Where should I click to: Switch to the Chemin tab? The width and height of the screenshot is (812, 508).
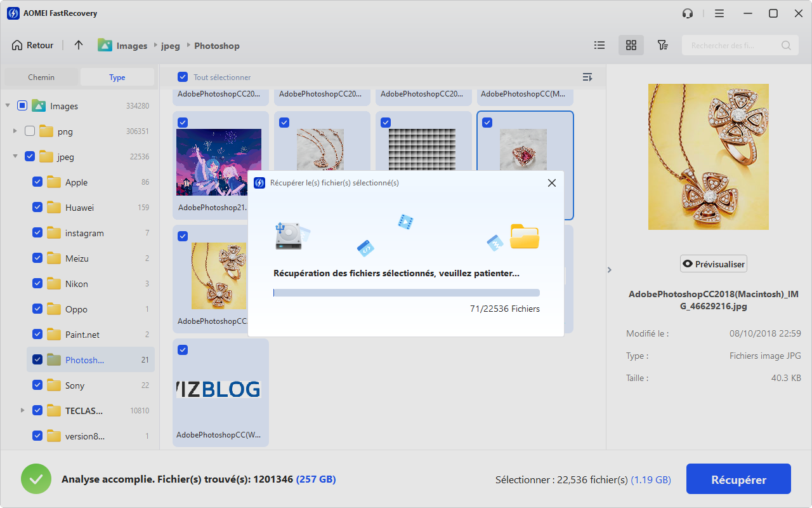pyautogui.click(x=41, y=77)
